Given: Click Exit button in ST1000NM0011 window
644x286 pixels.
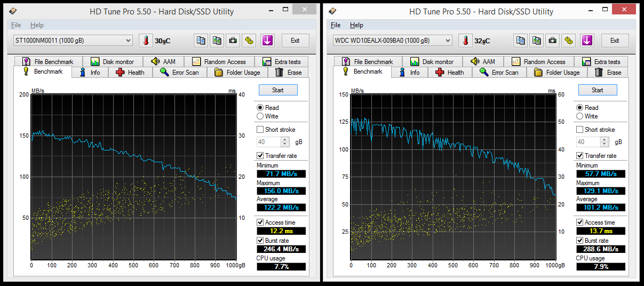Looking at the screenshot, I should tap(295, 41).
